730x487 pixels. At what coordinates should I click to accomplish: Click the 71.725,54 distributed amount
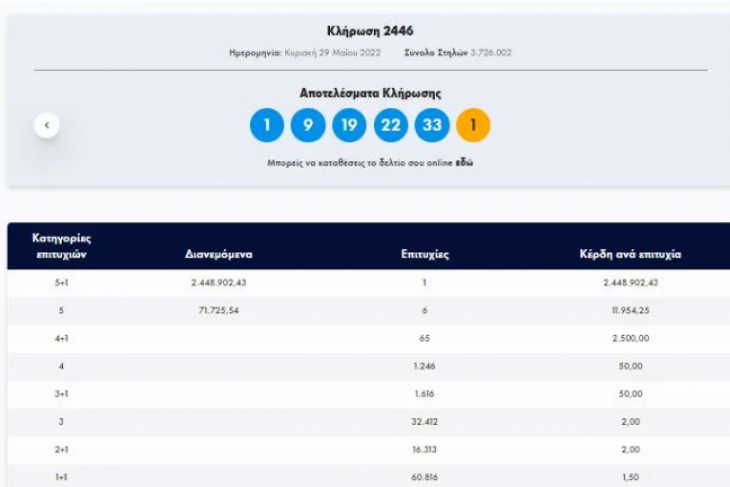218,311
